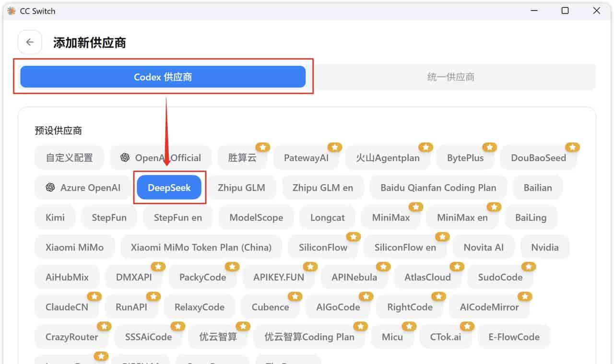
Task: Select the PatewayAI preset
Action: 306,158
